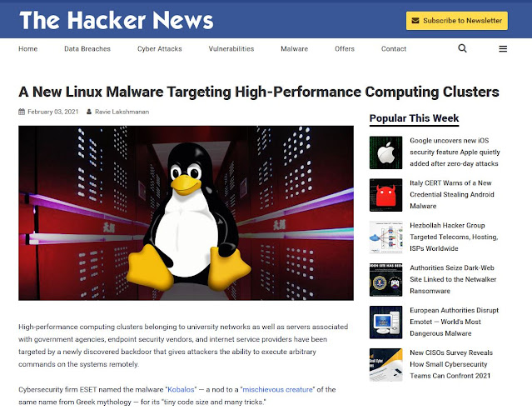Go to the Home menu item

coord(27,49)
